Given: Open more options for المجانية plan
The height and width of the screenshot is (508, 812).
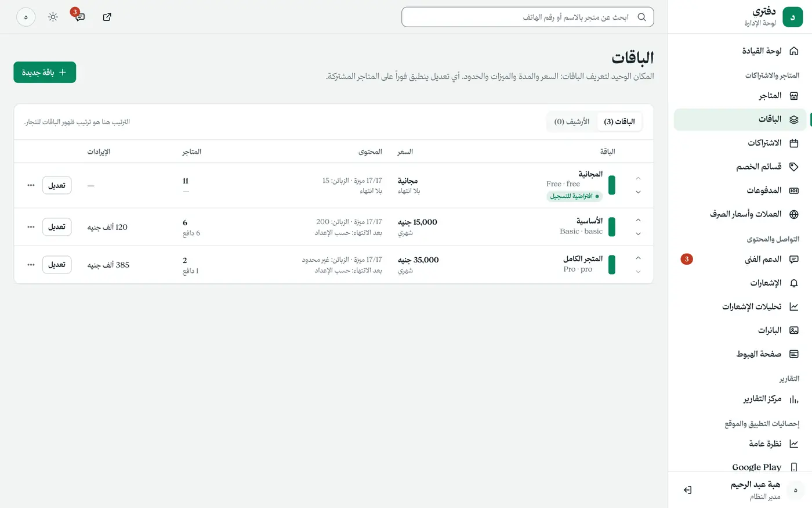Looking at the screenshot, I should click(31, 186).
